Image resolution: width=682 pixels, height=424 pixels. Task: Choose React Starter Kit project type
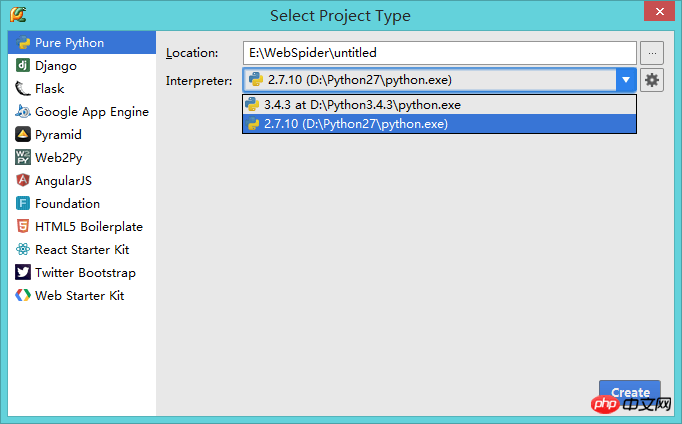tap(82, 250)
